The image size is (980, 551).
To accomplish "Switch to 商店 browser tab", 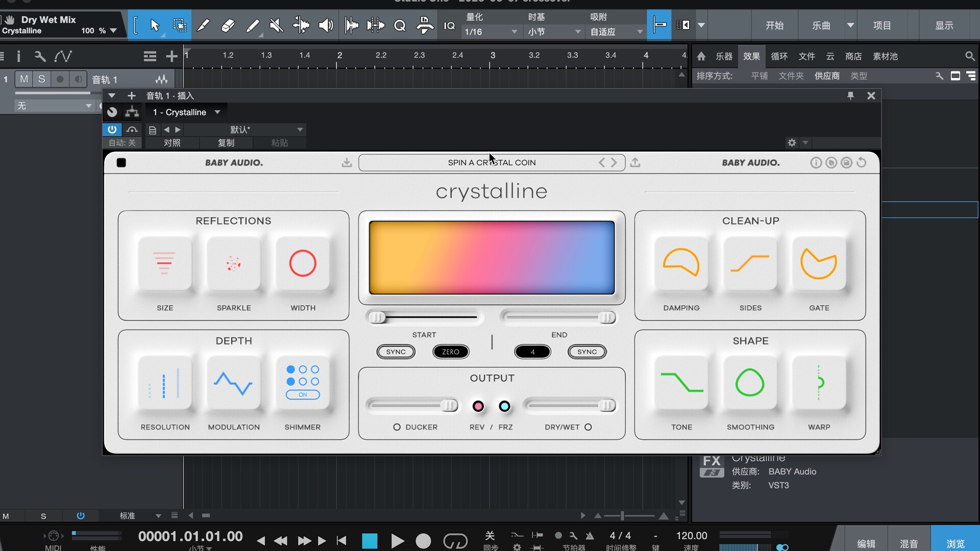I will click(x=853, y=56).
